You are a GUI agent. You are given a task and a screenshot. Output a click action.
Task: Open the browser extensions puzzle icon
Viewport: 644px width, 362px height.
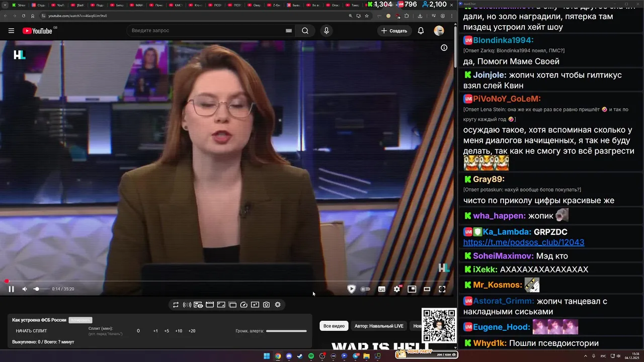[x=407, y=16]
